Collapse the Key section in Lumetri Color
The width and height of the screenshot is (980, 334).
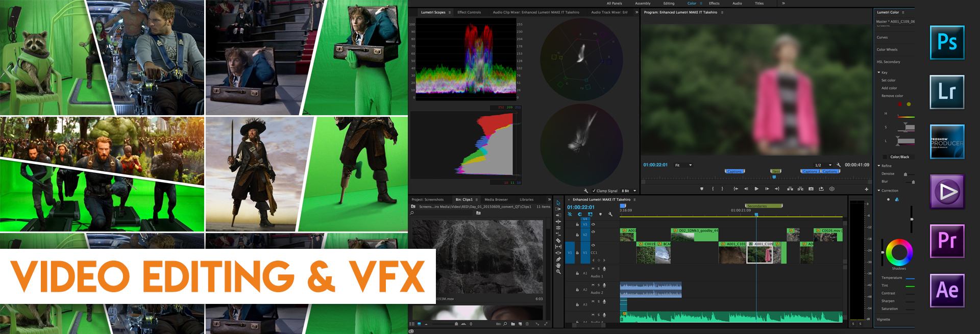878,72
